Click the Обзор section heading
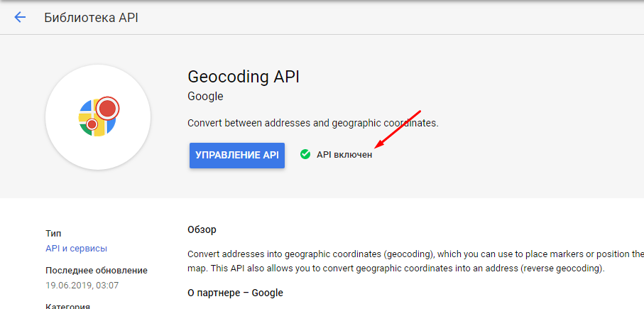644x309 pixels. [202, 230]
